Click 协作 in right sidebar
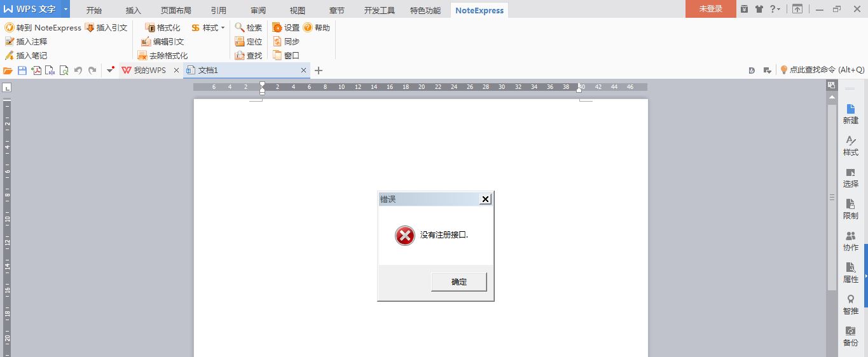 (x=850, y=241)
